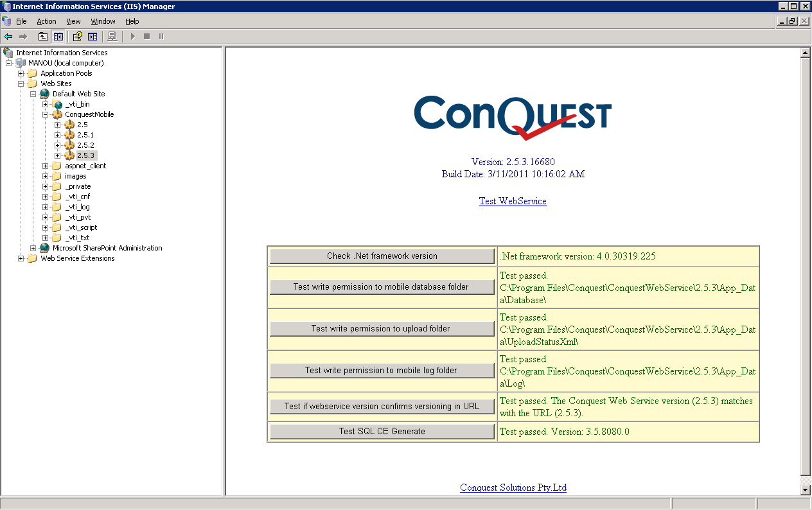The height and width of the screenshot is (510, 812).
Task: Toggle the Show/Hide Console Tree toolbar icon
Action: [x=58, y=37]
